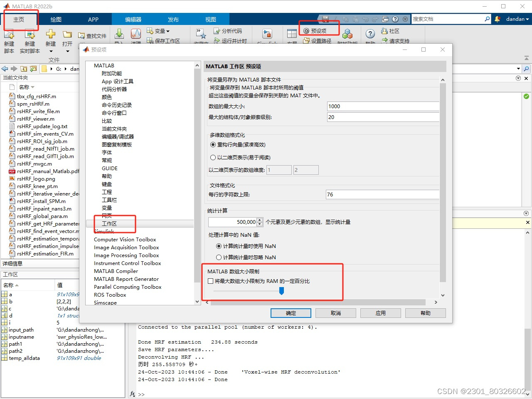Open the 预设项 preferences gear icon
This screenshot has height=399, width=532.
[316, 30]
